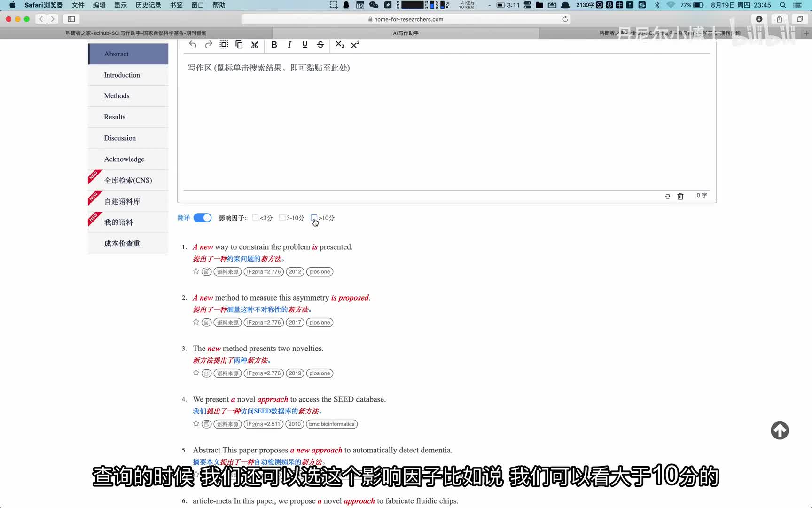The image size is (812, 508).
Task: Click the scroll-to-top arrow button
Action: [780, 430]
